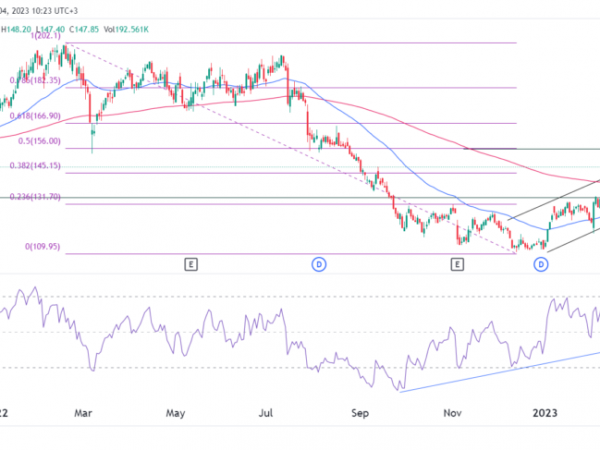Select the Fibonacci label 0(109.95)
This screenshot has width=600, height=450.
click(x=42, y=246)
